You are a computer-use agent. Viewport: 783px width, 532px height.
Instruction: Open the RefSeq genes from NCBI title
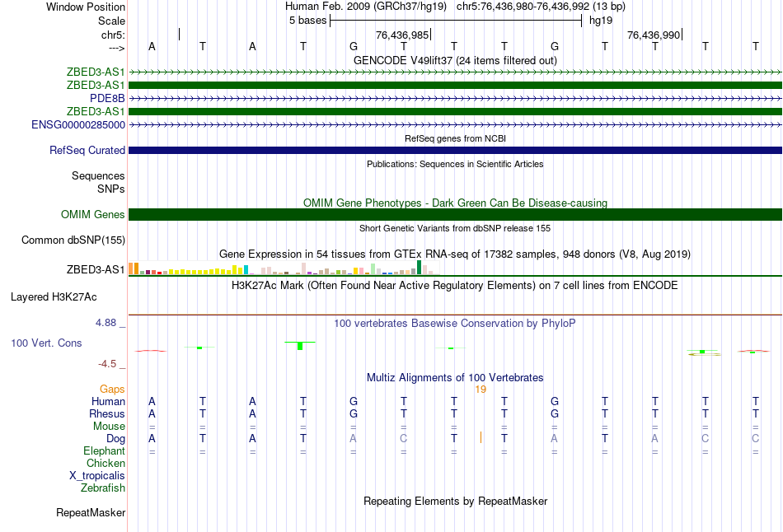tap(455, 138)
